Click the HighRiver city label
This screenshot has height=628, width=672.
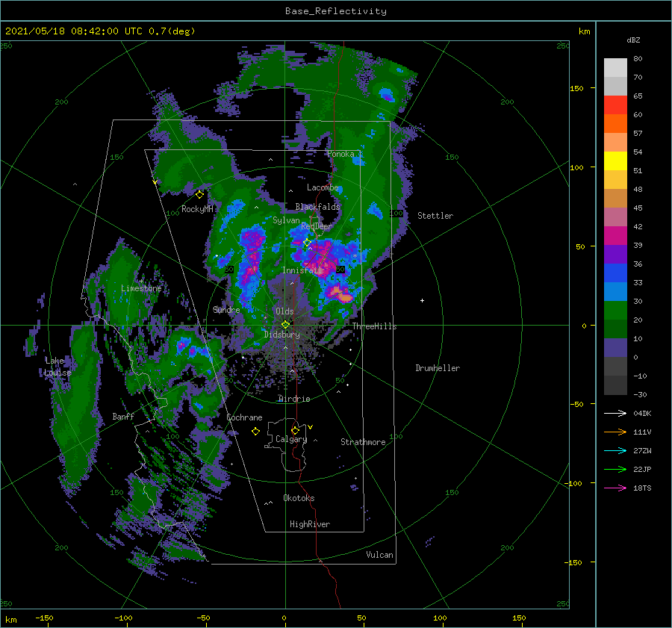coord(310,524)
